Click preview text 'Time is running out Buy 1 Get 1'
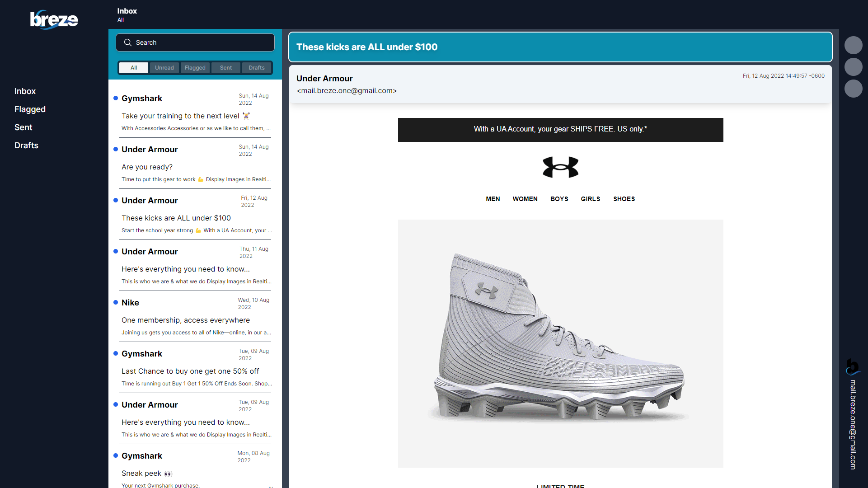The image size is (868, 488). (197, 384)
